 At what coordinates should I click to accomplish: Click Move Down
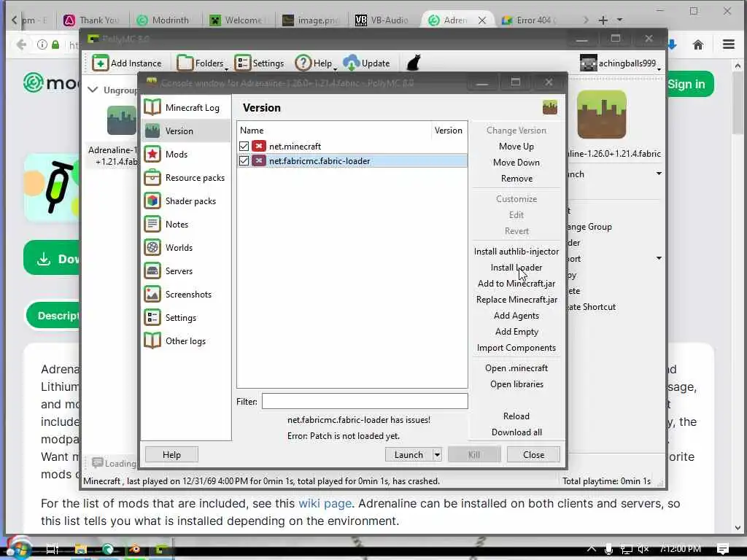[x=516, y=163]
